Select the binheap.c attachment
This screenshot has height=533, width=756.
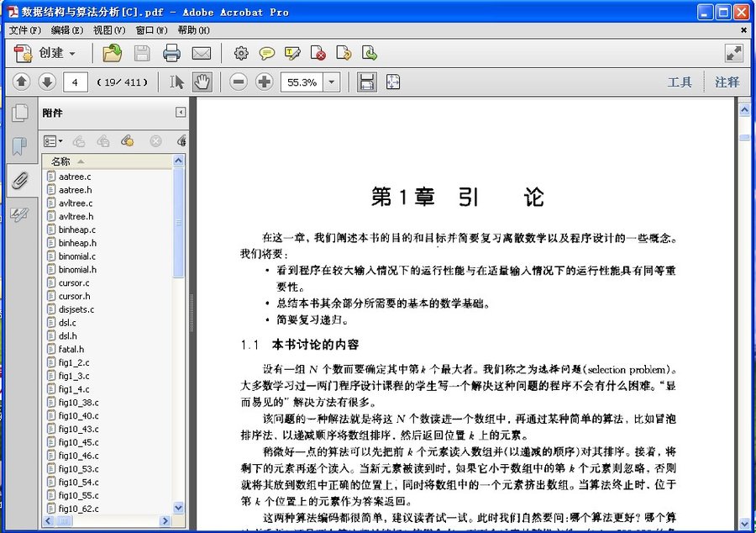tap(77, 230)
